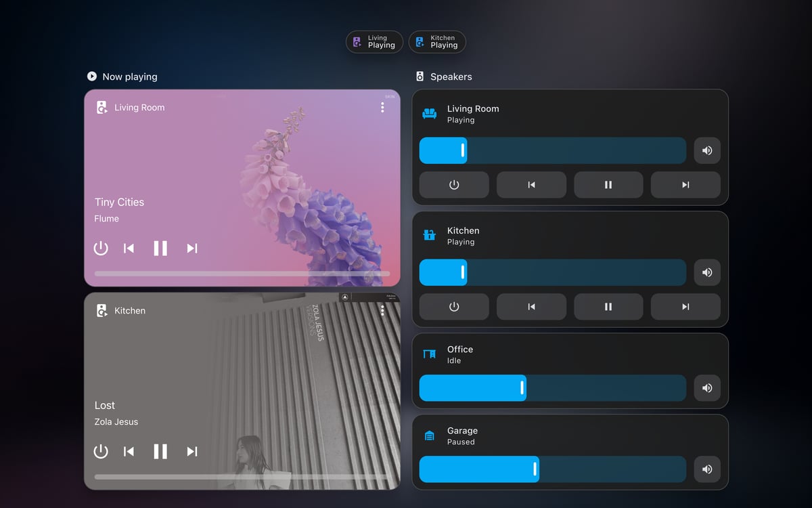Viewport: 812px width, 508px height.
Task: Mute the Living Room speaker
Action: point(707,150)
